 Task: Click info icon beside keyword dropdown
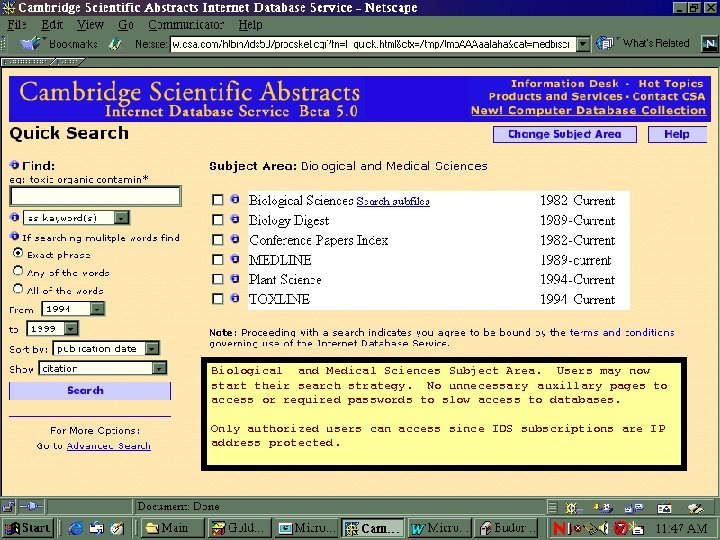(14, 217)
